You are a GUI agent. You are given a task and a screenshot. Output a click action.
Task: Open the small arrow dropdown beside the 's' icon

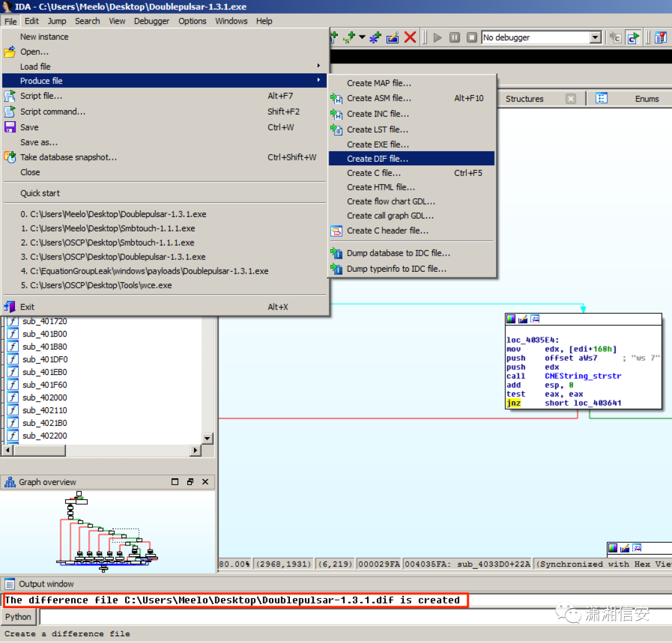[x=362, y=37]
